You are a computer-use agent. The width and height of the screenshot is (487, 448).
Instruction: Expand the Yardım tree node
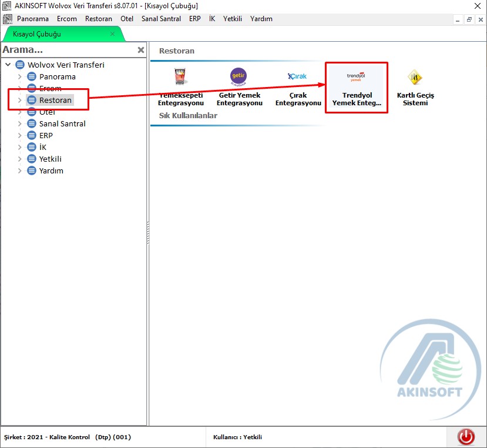pyautogui.click(x=19, y=170)
